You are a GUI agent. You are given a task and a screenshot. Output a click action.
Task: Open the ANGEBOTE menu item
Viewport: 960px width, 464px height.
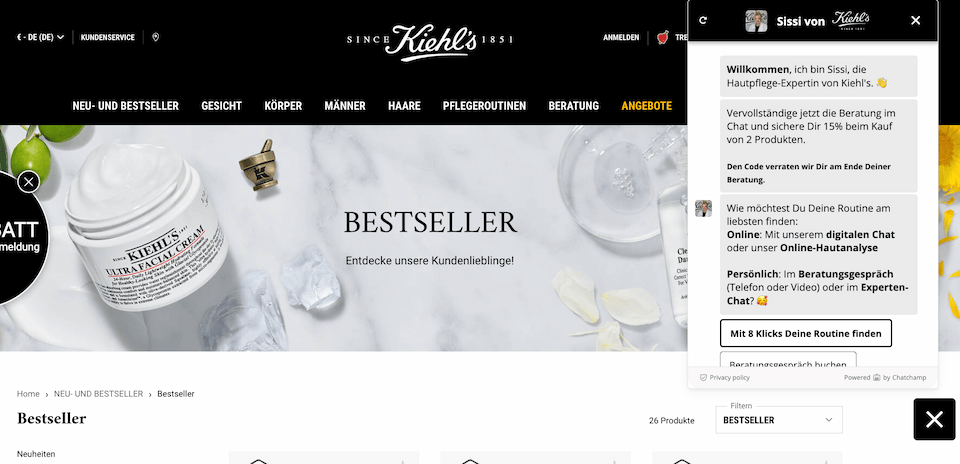click(x=647, y=106)
